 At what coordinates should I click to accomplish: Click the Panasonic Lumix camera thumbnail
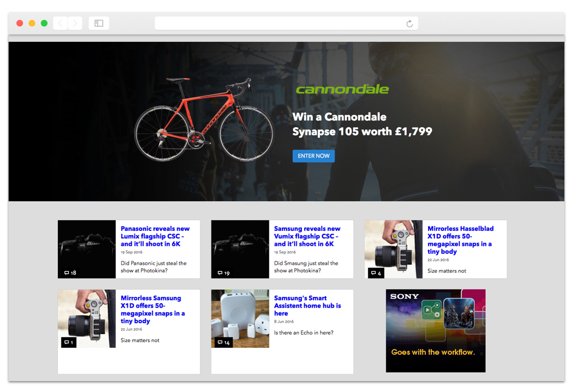(x=87, y=249)
